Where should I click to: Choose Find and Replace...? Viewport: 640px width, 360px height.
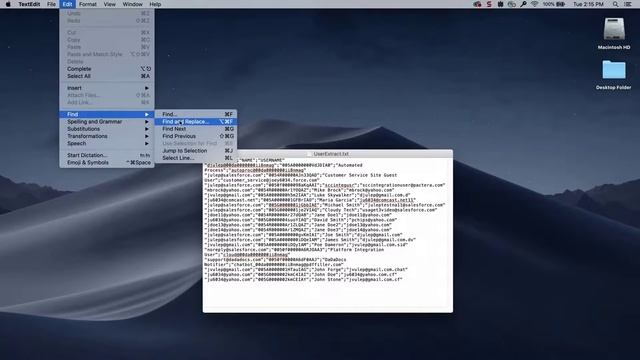click(x=196, y=122)
